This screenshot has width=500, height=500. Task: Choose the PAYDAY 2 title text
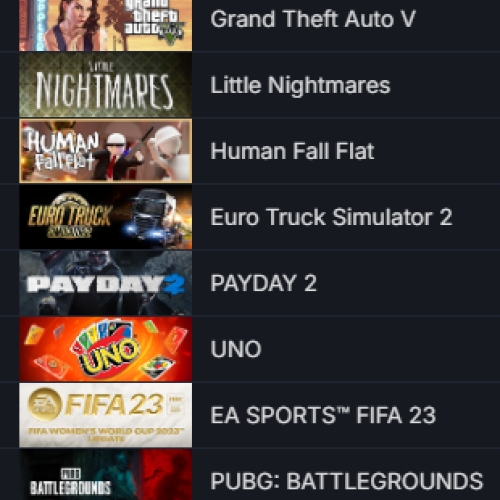pyautogui.click(x=263, y=283)
